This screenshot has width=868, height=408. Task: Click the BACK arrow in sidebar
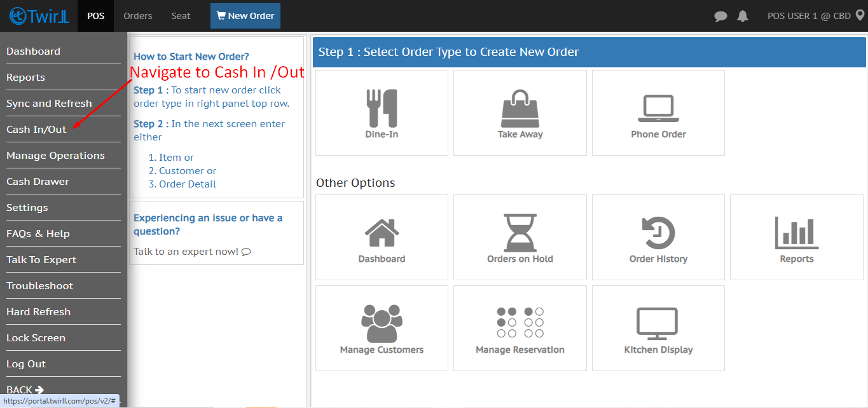tap(25, 390)
